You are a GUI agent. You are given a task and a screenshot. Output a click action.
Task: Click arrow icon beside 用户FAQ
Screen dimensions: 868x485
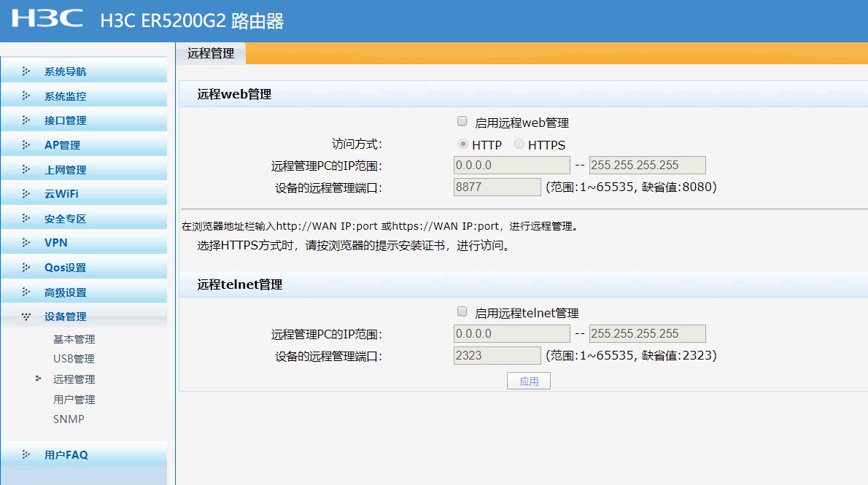pos(26,454)
